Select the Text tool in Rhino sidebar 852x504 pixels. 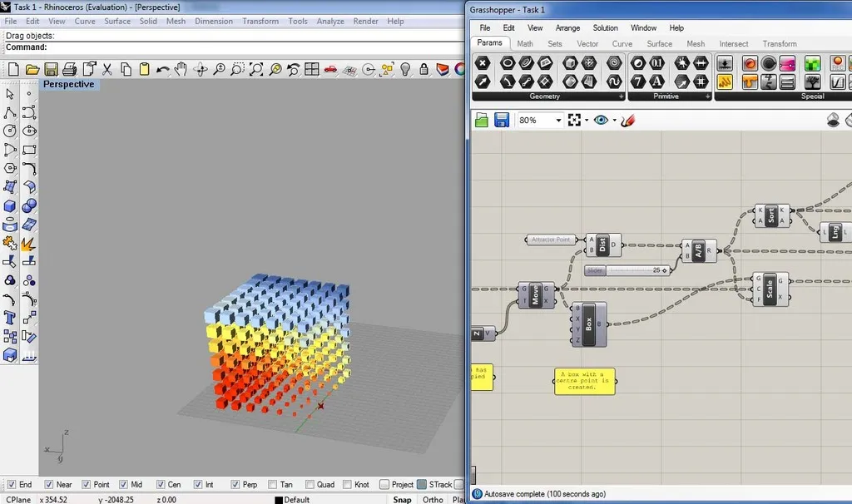(x=10, y=318)
